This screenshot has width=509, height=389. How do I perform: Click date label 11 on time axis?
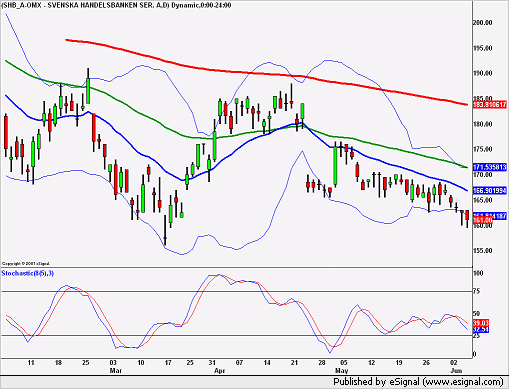31,363
